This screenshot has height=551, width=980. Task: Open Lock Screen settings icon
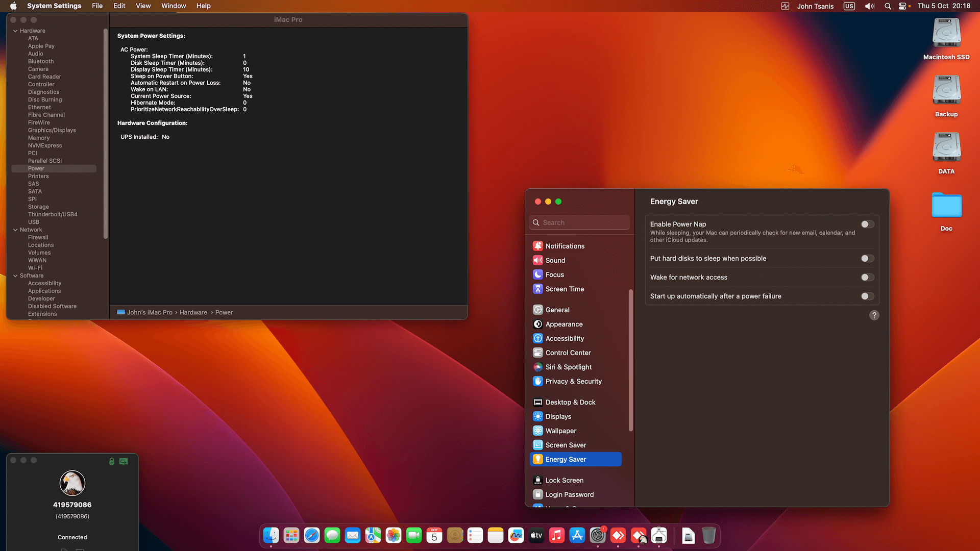click(x=537, y=480)
